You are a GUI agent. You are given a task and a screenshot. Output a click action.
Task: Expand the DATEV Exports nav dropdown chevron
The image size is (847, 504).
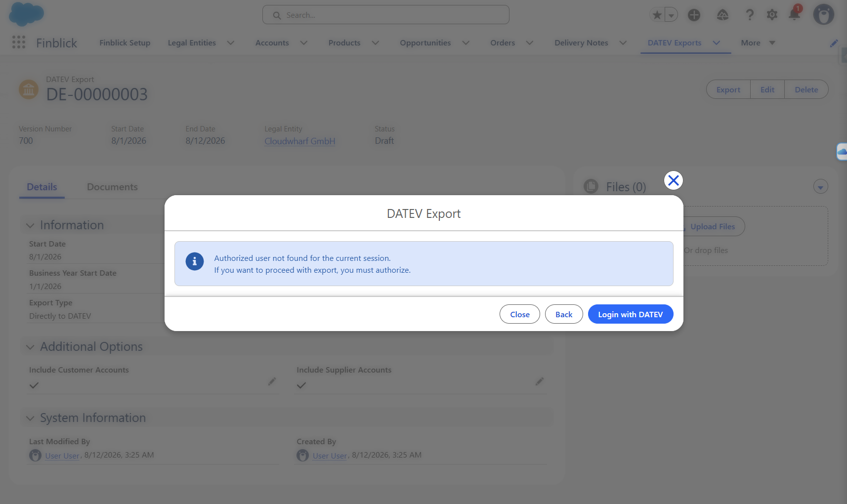tap(717, 43)
